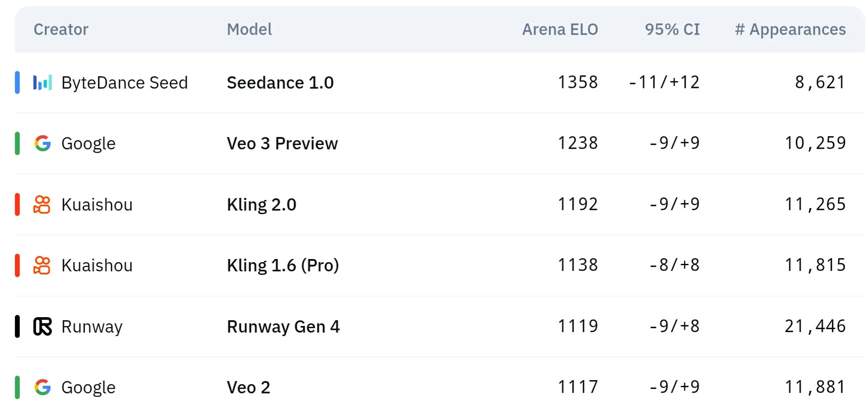Image resolution: width=868 pixels, height=411 pixels.
Task: Click the Runway logo icon
Action: 43,326
